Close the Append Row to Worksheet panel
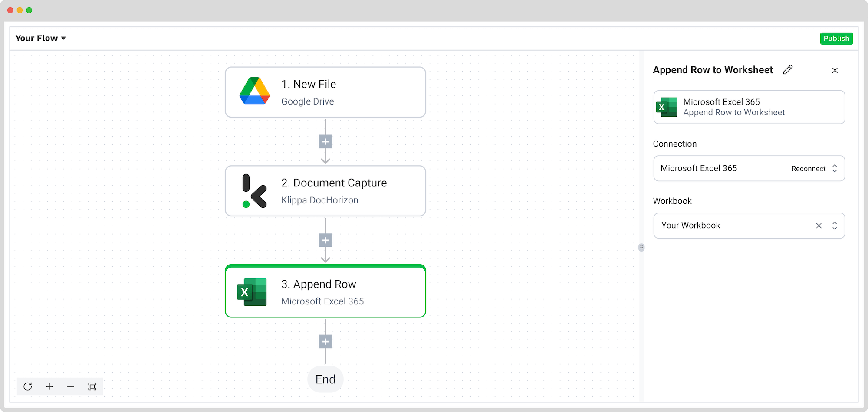868x412 pixels. (x=835, y=70)
